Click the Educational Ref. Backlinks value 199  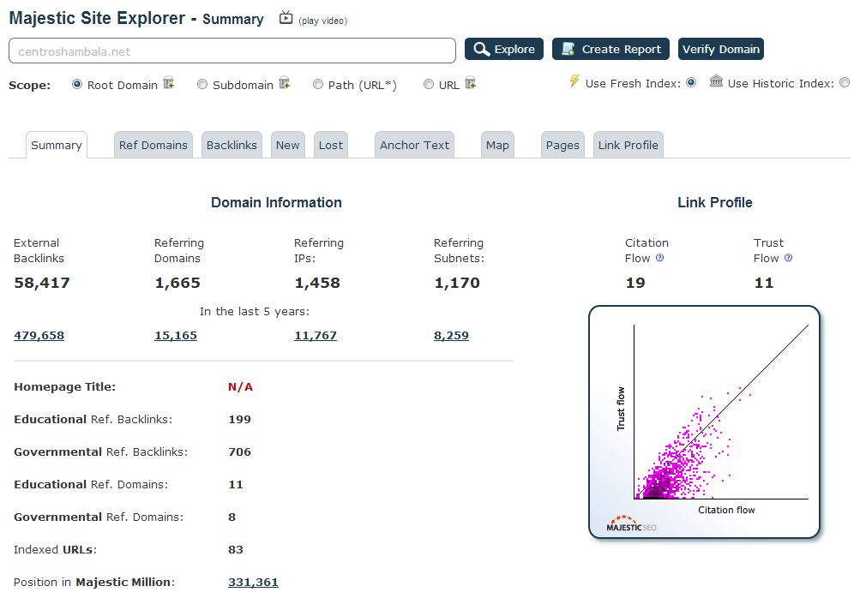pyautogui.click(x=240, y=419)
